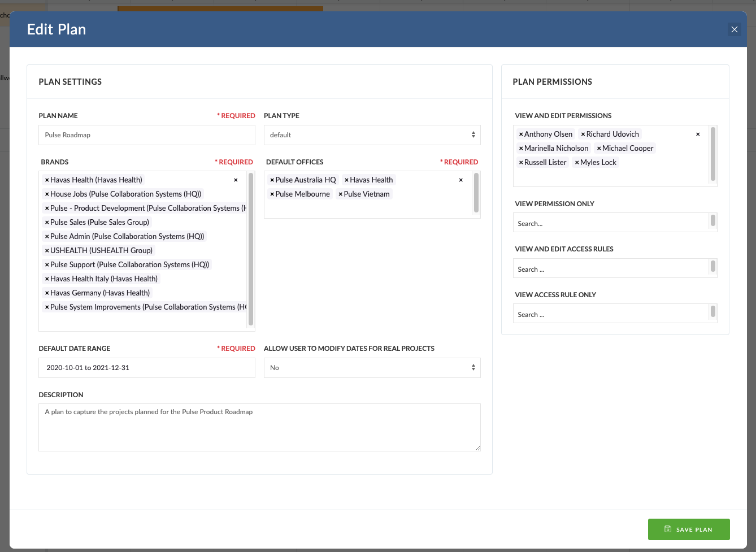Screen dimensions: 756x552
Task: Click the View and Edit Permissions scrollbar
Action: pos(713,154)
